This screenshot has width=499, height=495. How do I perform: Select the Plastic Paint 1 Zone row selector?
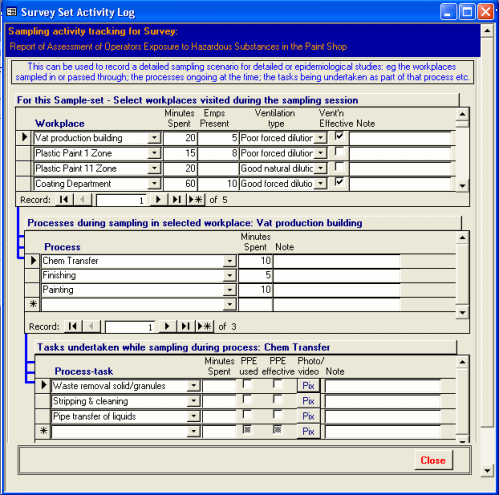24,153
